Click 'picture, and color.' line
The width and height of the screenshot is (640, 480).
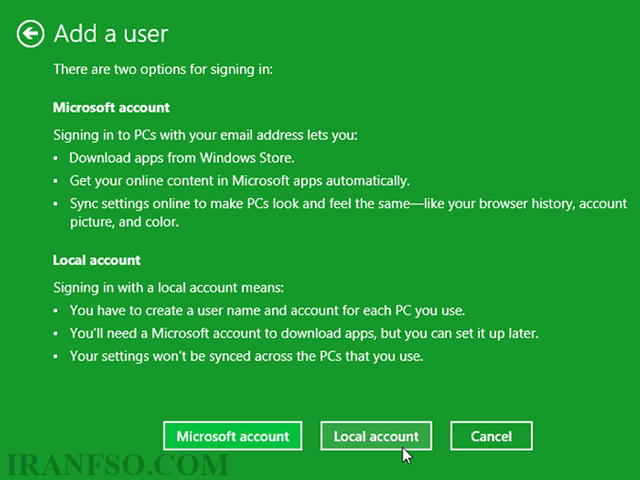click(124, 222)
